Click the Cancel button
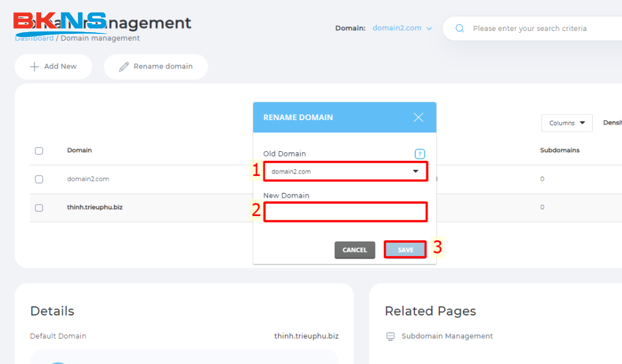Image resolution: width=622 pixels, height=364 pixels. pyautogui.click(x=355, y=250)
